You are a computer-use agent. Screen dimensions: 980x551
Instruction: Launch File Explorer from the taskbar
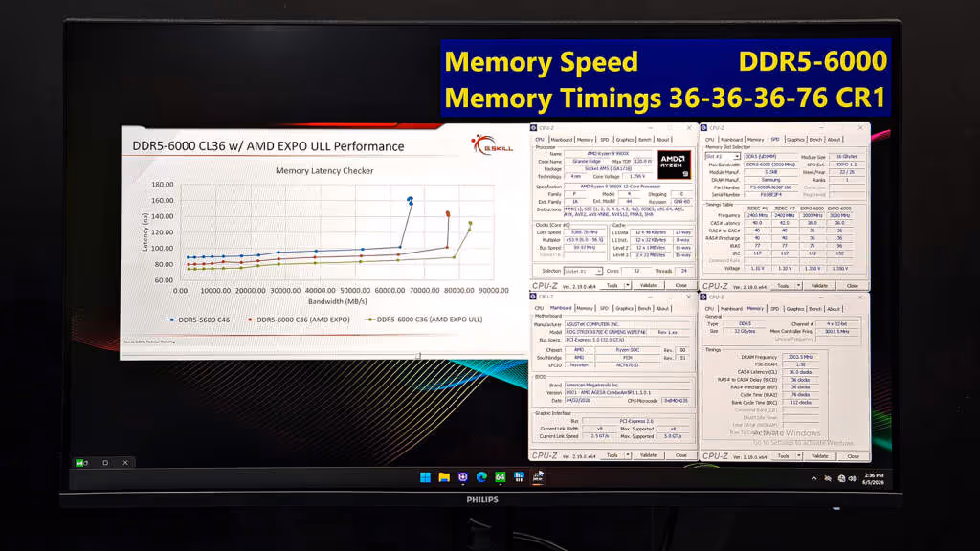pyautogui.click(x=444, y=477)
